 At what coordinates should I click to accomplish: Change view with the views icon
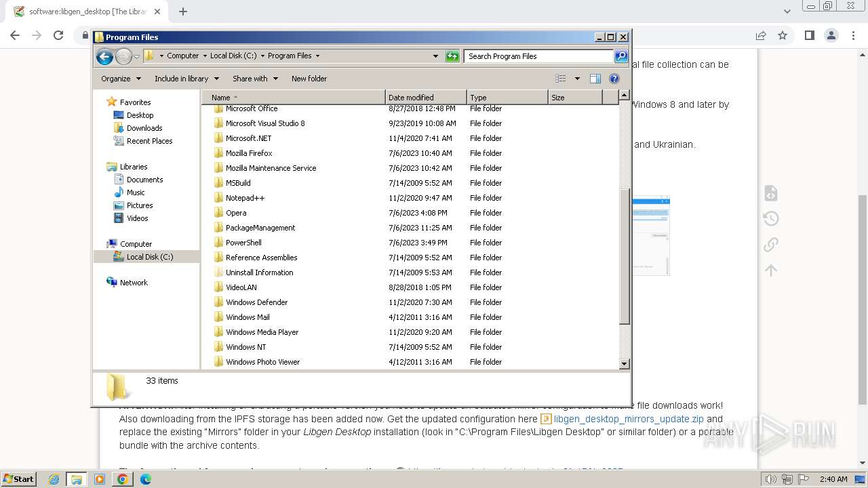pyautogui.click(x=561, y=79)
